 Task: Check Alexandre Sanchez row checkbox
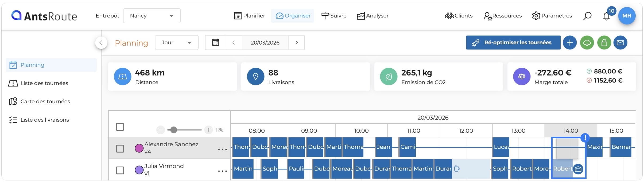pos(120,148)
